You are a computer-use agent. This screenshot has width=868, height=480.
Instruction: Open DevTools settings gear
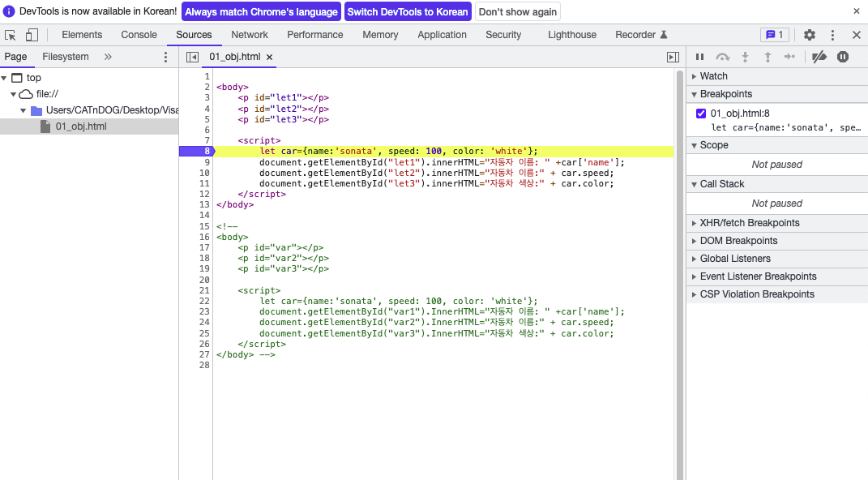pos(810,35)
